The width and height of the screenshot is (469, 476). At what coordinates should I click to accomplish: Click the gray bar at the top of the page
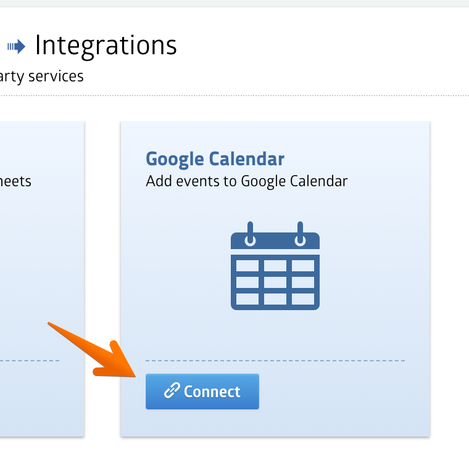pos(234,3)
